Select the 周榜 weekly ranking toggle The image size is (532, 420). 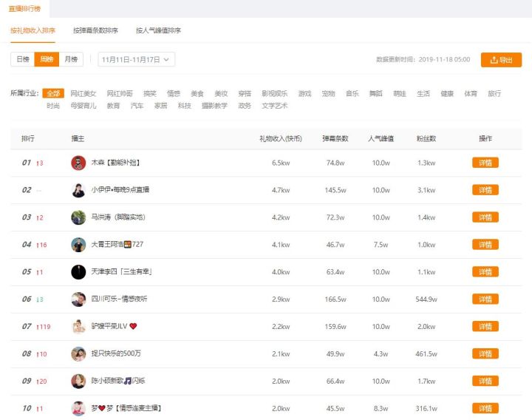coord(47,59)
